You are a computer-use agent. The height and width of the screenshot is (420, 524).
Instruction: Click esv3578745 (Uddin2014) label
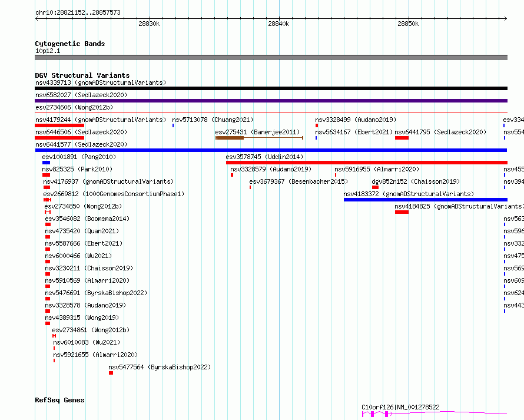point(264,157)
